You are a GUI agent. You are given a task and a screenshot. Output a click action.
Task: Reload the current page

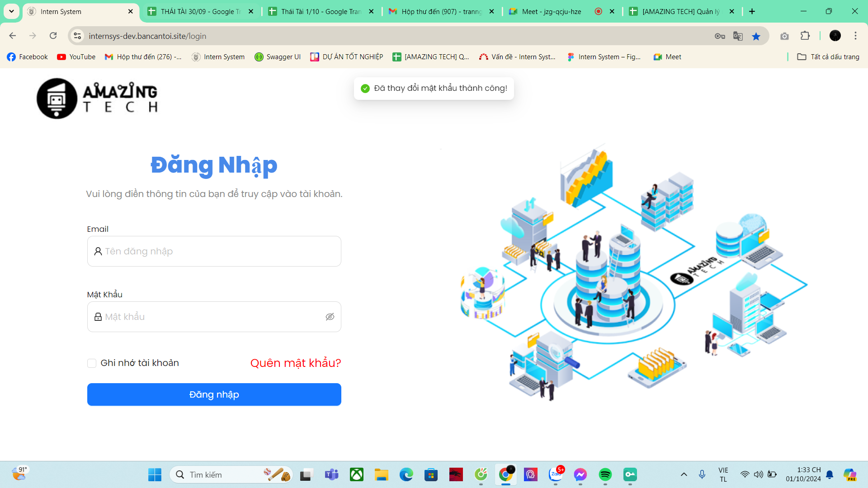[x=53, y=36]
